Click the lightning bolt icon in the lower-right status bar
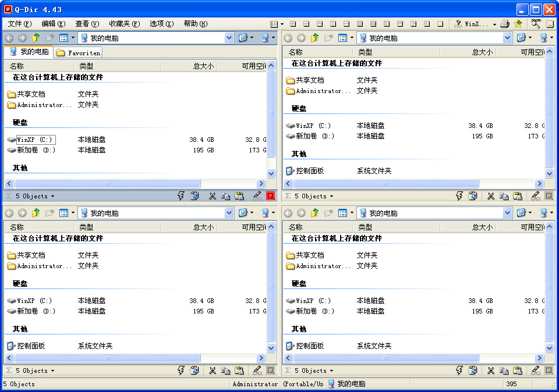The height and width of the screenshot is (392, 559). [459, 370]
